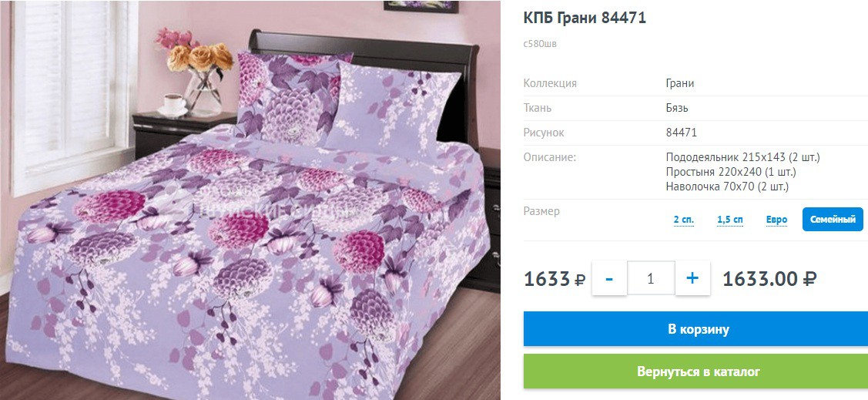Switch size to Евро
This screenshot has width=868, height=400.
point(776,220)
